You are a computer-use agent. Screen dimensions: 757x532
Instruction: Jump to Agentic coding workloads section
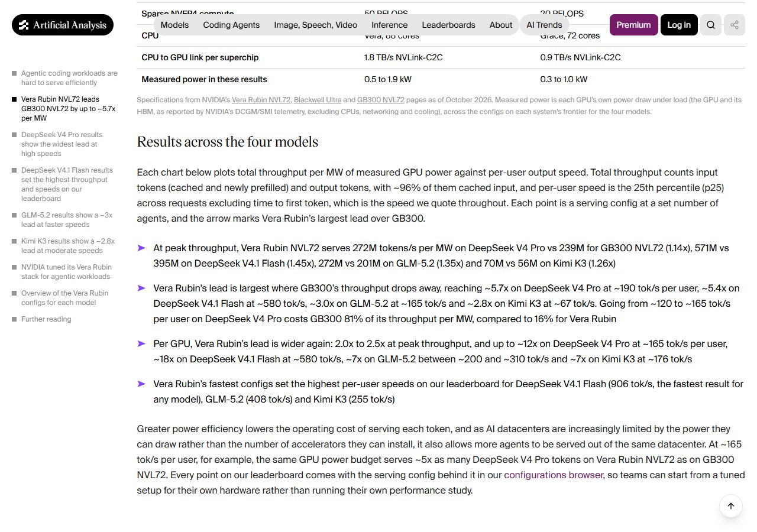[x=69, y=78]
